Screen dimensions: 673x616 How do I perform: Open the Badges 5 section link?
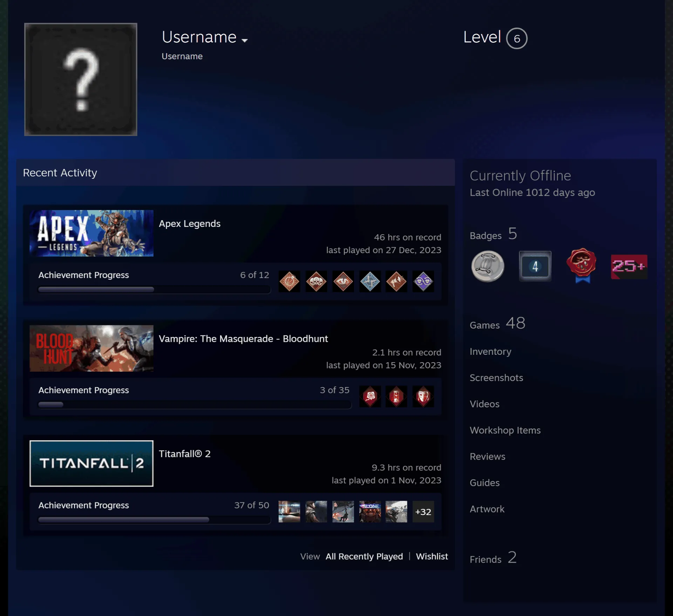494,233
